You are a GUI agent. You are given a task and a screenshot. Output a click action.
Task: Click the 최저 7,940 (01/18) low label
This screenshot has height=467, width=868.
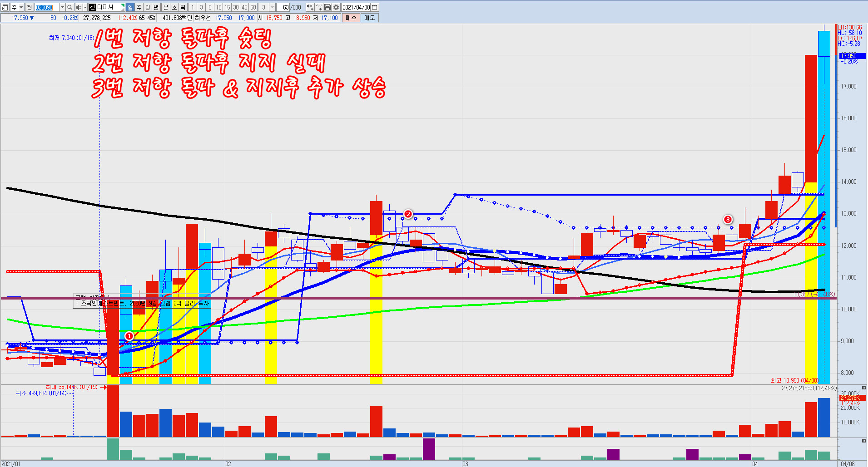click(x=71, y=38)
